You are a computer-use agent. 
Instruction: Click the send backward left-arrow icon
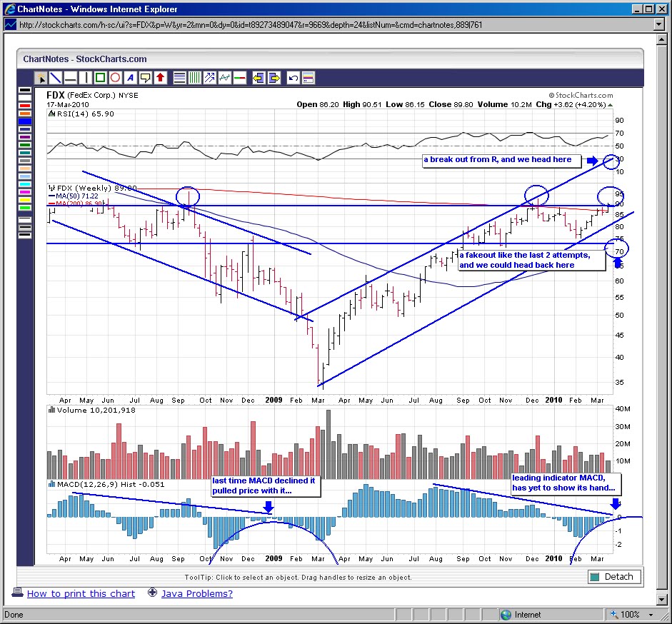click(x=259, y=78)
